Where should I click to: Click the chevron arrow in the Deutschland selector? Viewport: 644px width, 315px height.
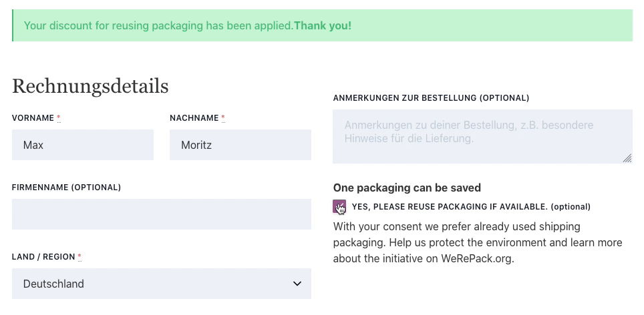[297, 284]
